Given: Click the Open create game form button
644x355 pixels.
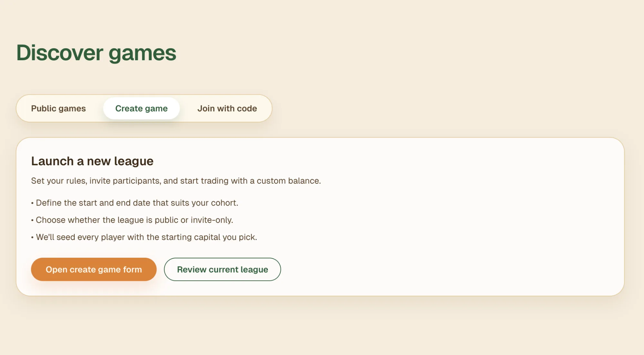Looking at the screenshot, I should tap(94, 269).
